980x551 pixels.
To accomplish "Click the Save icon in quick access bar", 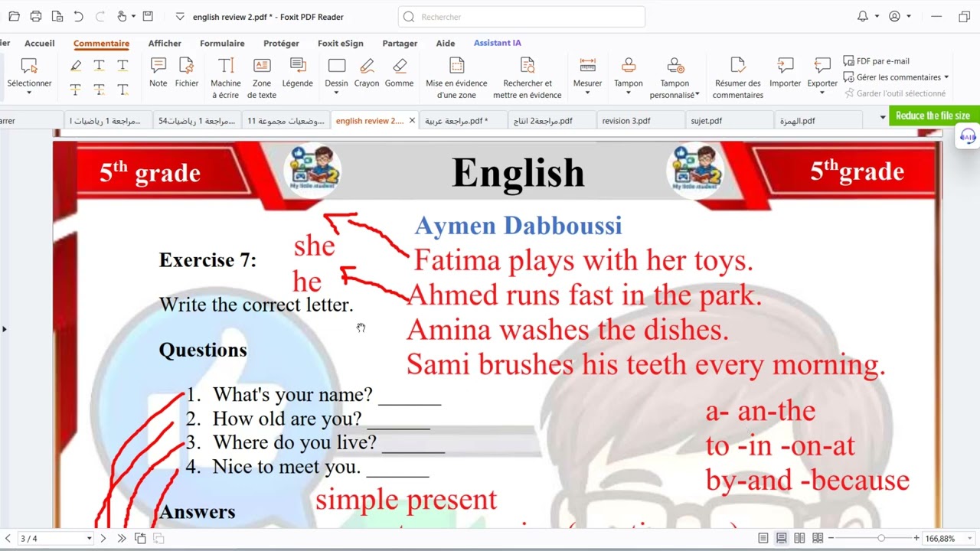I will 148,16.
